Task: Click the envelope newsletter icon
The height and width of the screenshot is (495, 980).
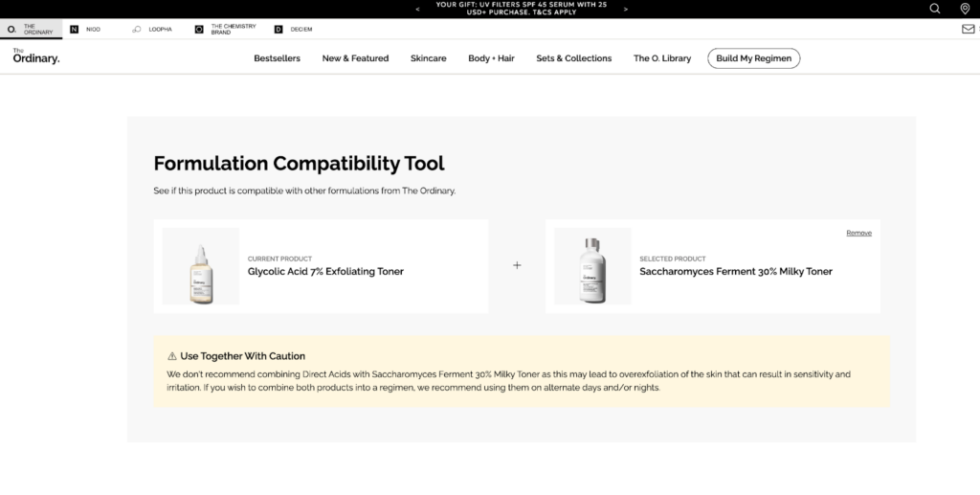Action: point(968,30)
